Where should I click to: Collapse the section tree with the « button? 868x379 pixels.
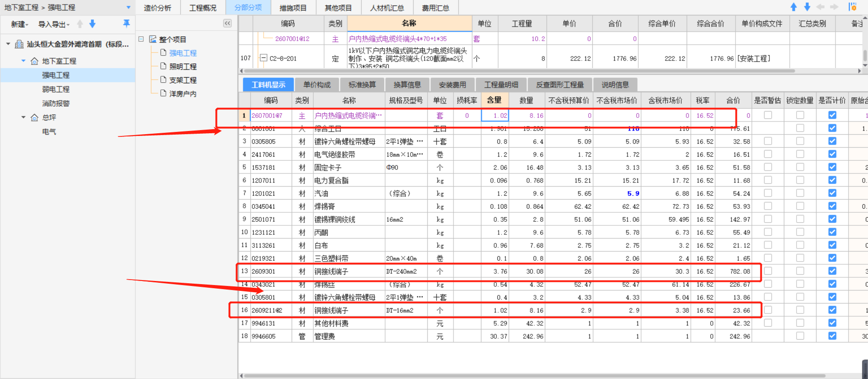click(227, 23)
